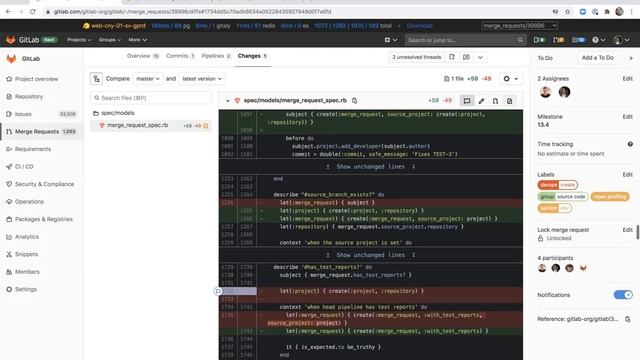Screen dimensions: 640x360
Task: Open Merge Requests in sidebar
Action: (37, 131)
